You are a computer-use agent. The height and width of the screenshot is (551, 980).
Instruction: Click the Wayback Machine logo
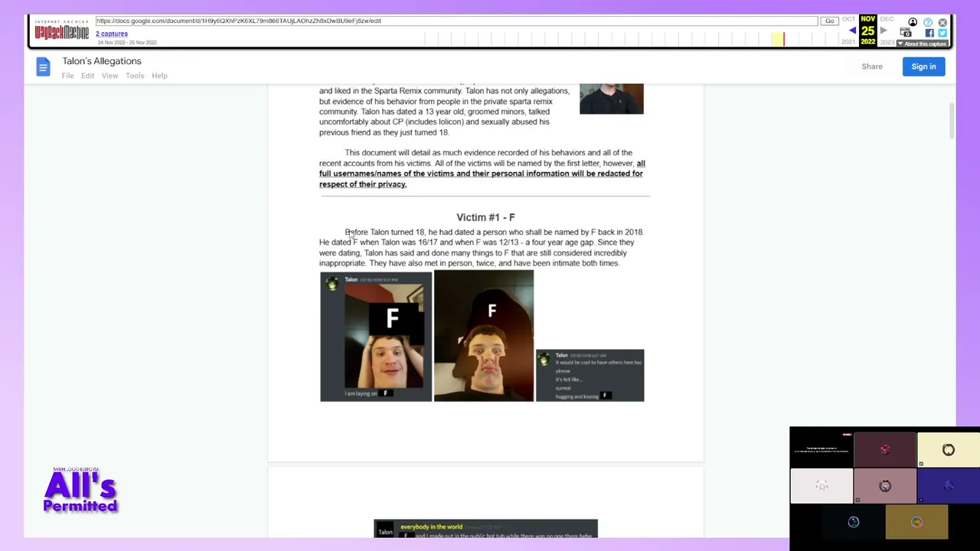[x=61, y=31]
